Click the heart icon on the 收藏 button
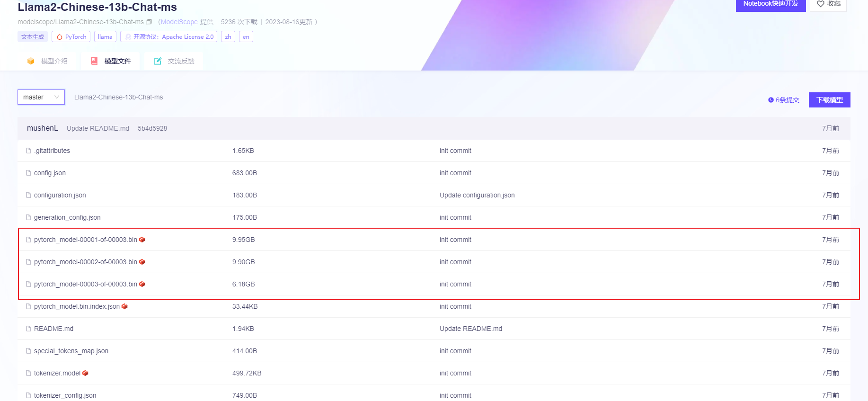 click(x=821, y=4)
